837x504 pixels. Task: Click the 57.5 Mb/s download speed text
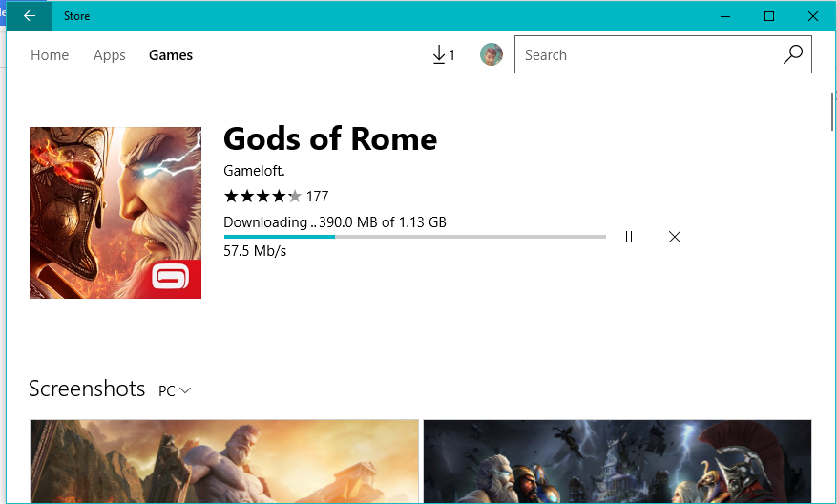click(x=255, y=251)
